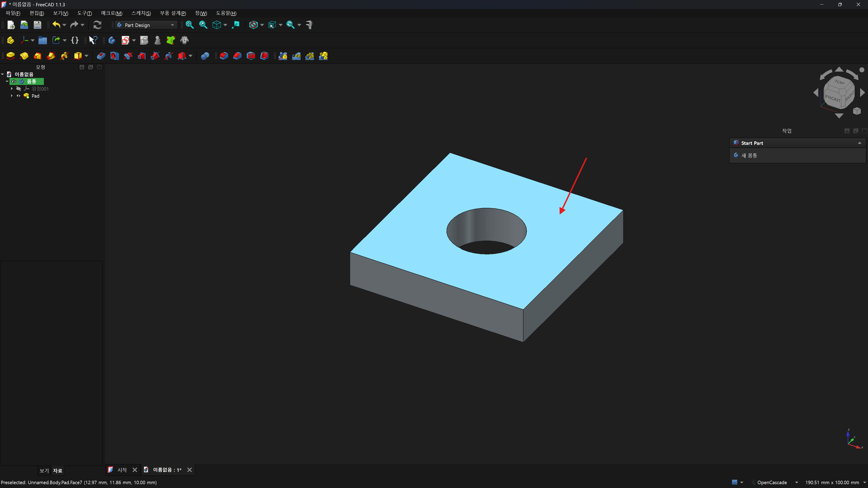This screenshot has width=868, height=488.
Task: Expand the 원점001 tree node
Action: click(12, 89)
